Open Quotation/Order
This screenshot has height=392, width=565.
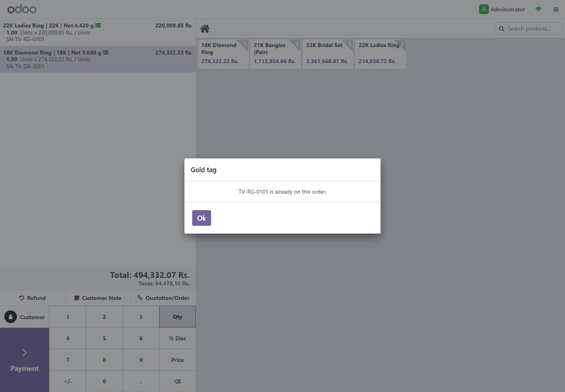coord(163,298)
